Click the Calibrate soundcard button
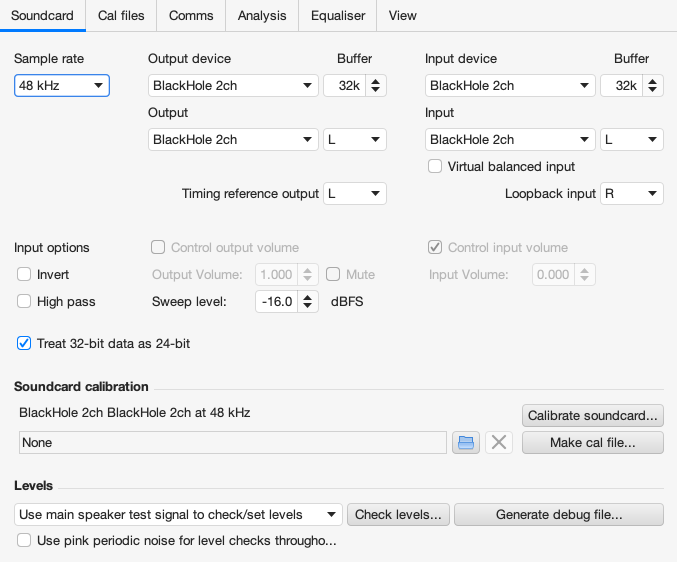Image resolution: width=677 pixels, height=562 pixels. pos(592,415)
